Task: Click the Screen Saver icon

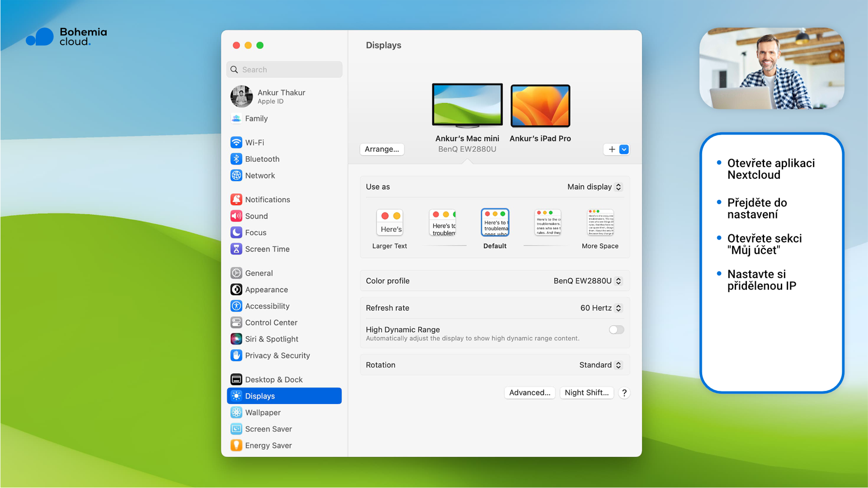Action: [236, 429]
